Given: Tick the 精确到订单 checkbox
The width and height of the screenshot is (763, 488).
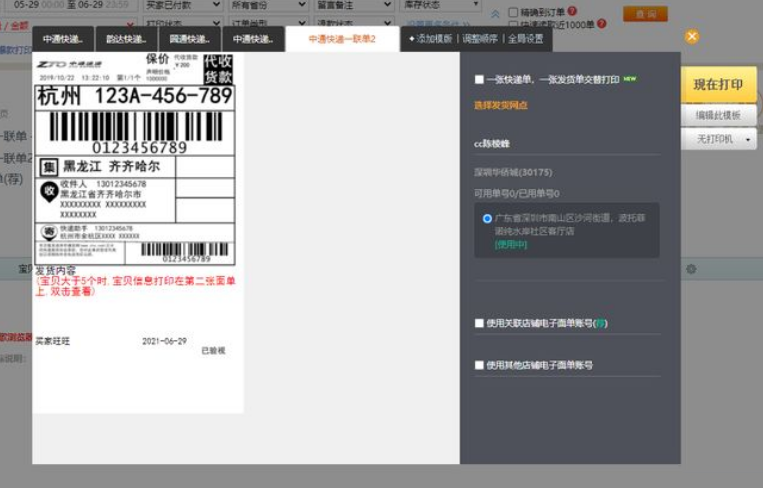Looking at the screenshot, I should 513,12.
